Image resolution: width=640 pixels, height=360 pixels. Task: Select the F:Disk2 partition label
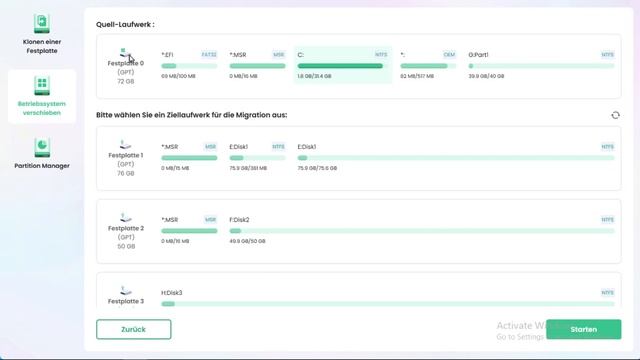[x=239, y=220]
